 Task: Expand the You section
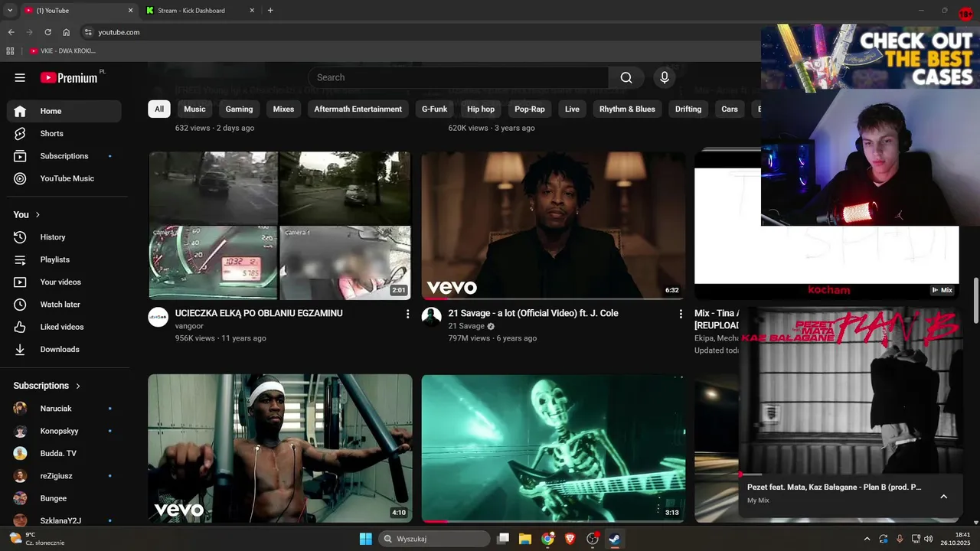coord(27,215)
